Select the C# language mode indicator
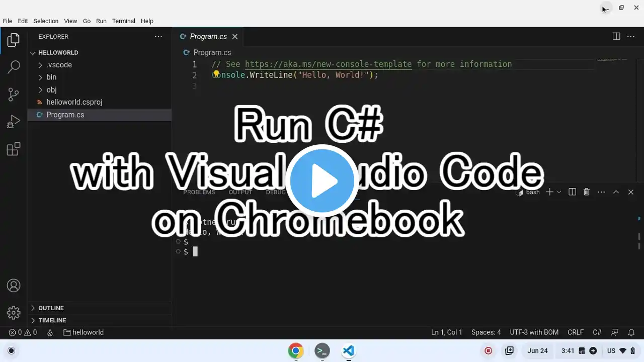Image resolution: width=644 pixels, height=362 pixels. click(x=597, y=332)
